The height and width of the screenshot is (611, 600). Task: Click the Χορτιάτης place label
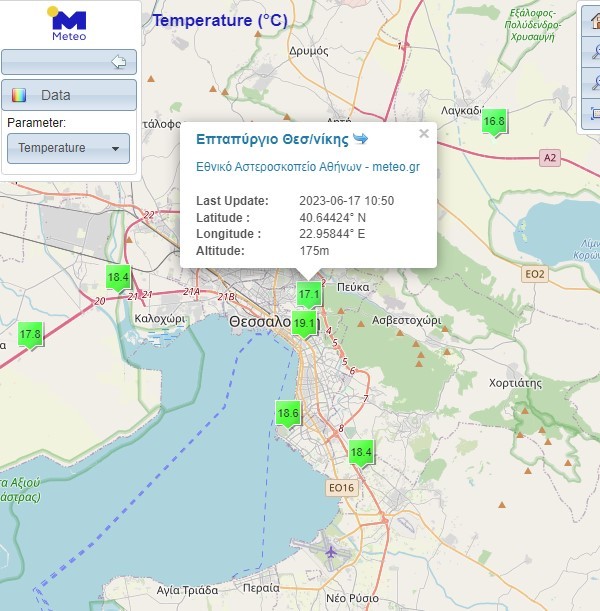[515, 383]
